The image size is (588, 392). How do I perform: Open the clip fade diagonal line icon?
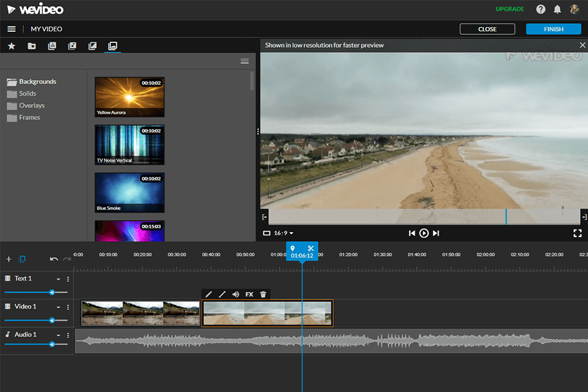(x=222, y=295)
